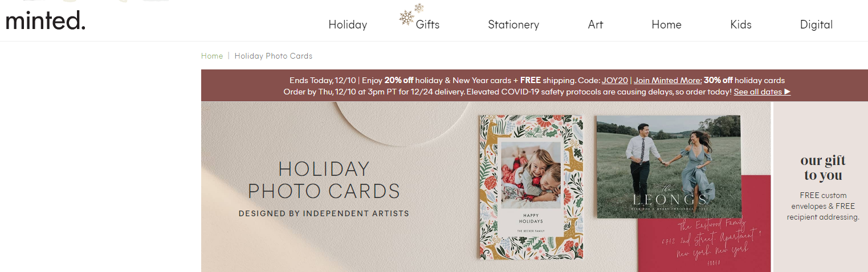
Task: Go to the Art menu item
Action: click(x=595, y=24)
